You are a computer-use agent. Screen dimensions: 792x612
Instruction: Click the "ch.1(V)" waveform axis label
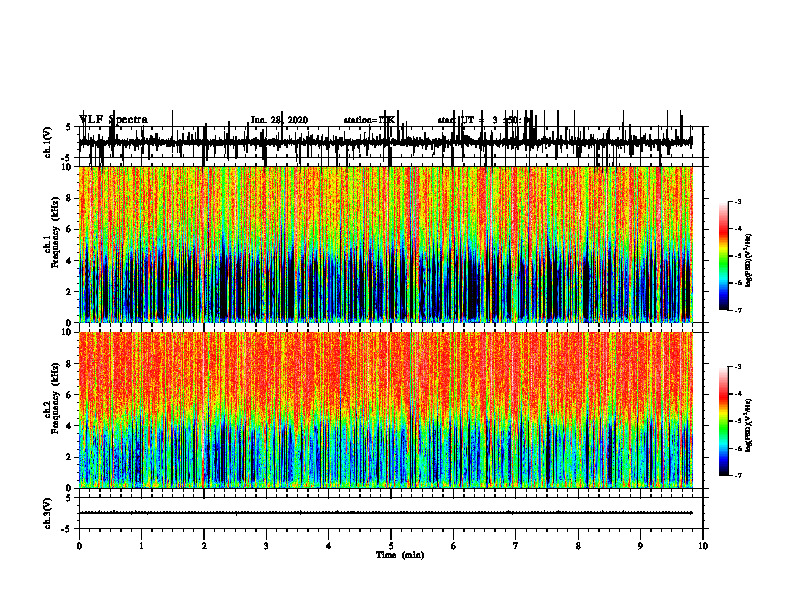click(x=47, y=142)
